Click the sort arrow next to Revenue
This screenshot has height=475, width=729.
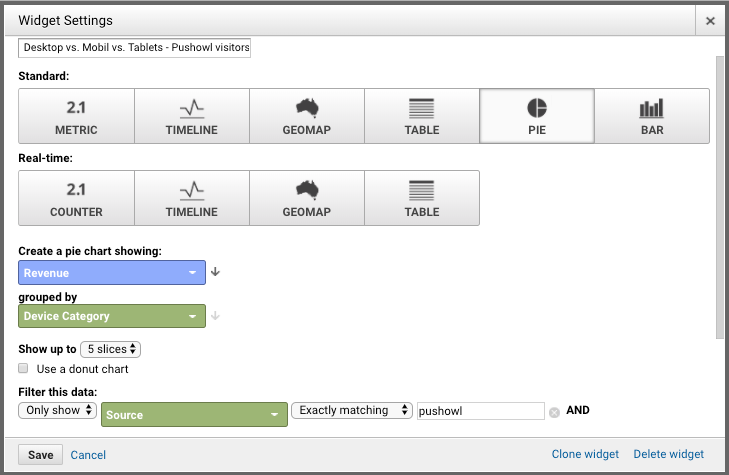point(215,272)
